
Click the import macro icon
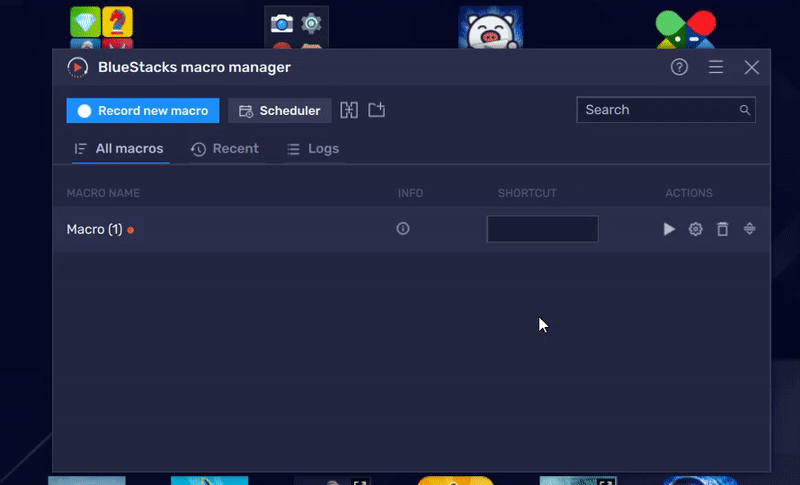(377, 110)
